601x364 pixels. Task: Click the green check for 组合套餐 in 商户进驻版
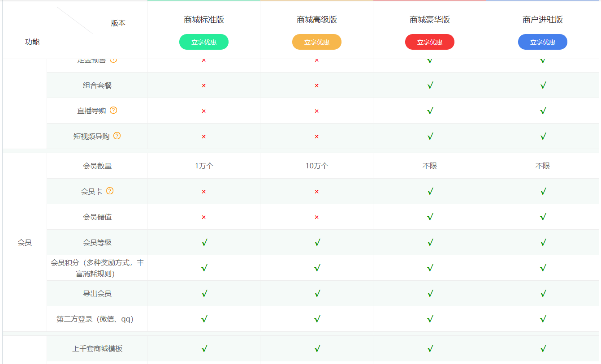(x=543, y=86)
